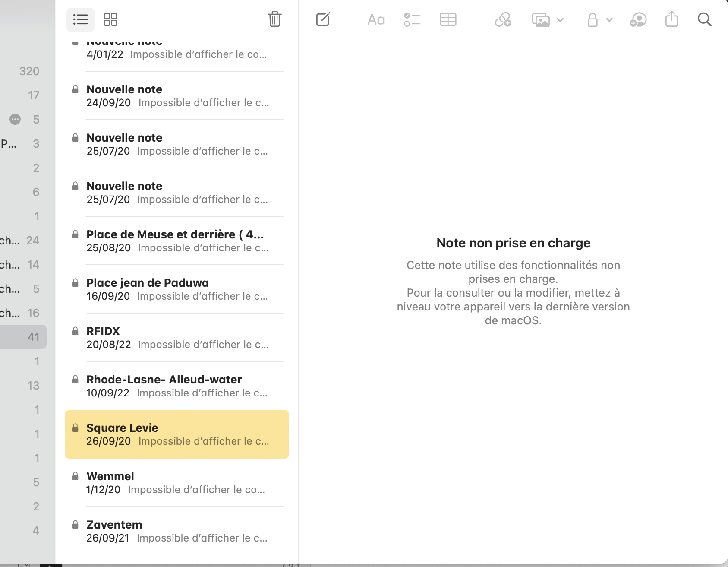728x567 pixels.
Task: Select the highlighted folder with 41 notes
Action: click(23, 337)
